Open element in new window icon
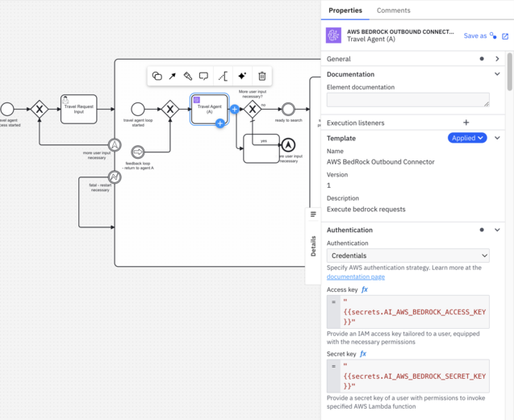This screenshot has width=514, height=420. click(x=505, y=36)
